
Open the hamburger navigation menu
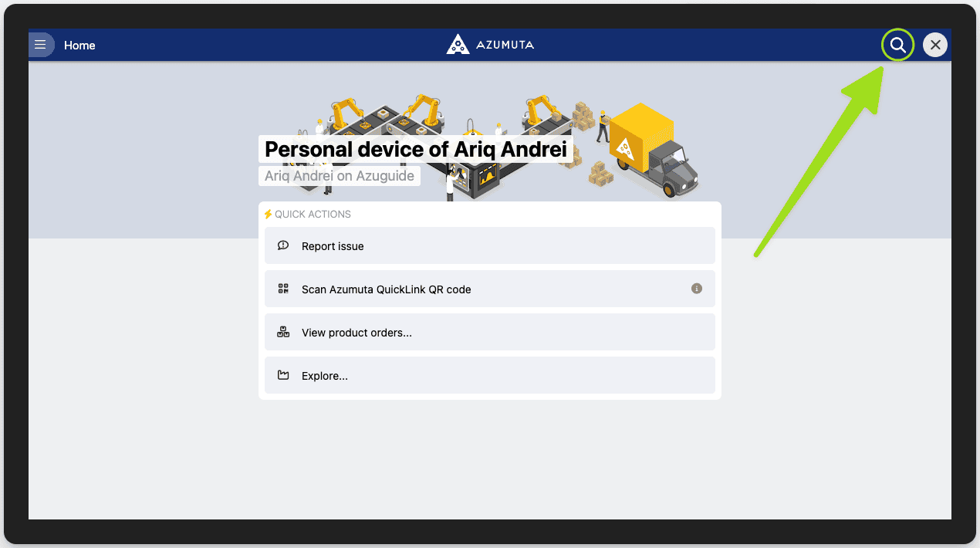(x=40, y=45)
